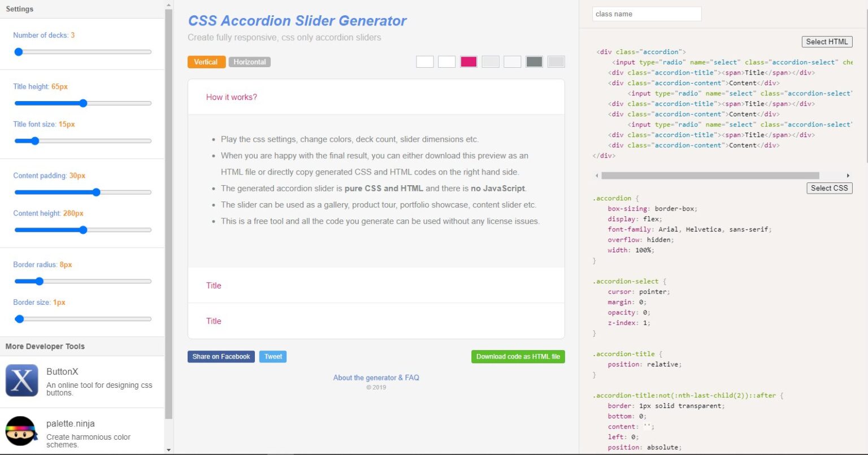This screenshot has height=455, width=868.
Task: Click the ButtonX tool icon
Action: [21, 380]
